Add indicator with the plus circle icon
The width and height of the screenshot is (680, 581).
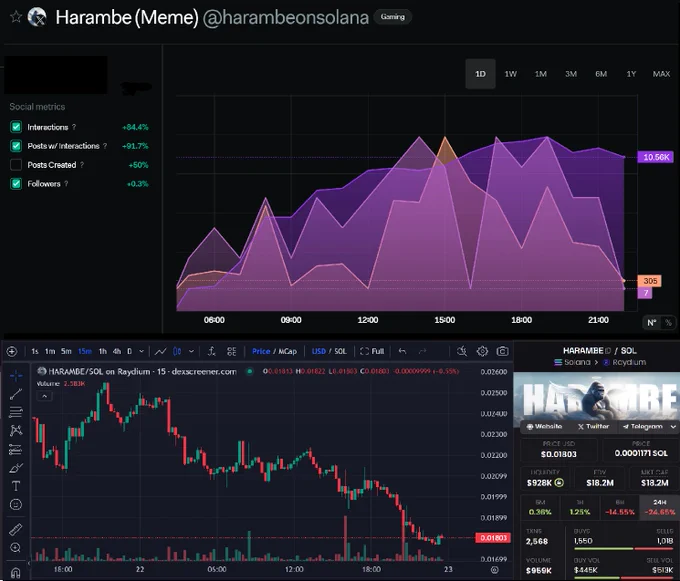point(12,351)
